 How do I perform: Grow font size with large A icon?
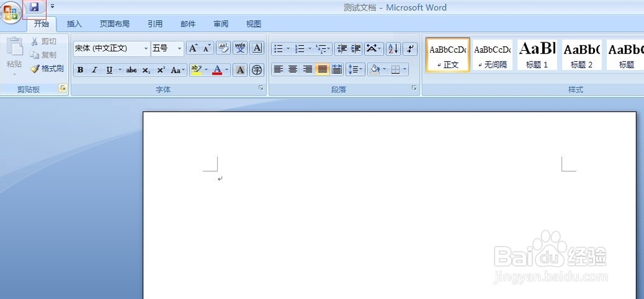pyautogui.click(x=193, y=48)
